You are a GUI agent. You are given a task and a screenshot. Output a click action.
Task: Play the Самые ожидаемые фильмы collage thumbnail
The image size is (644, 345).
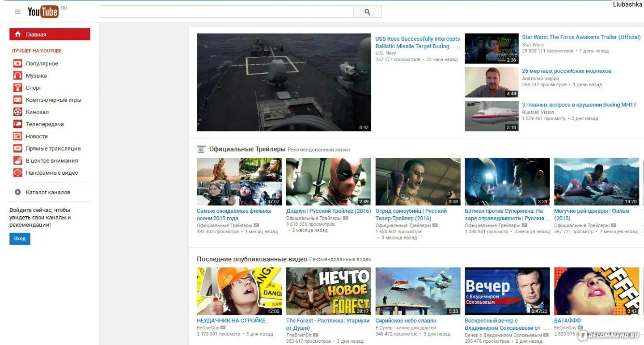tap(239, 181)
